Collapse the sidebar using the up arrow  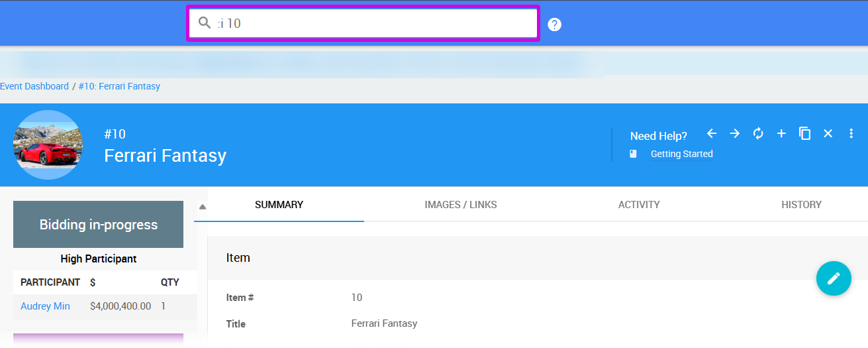[203, 207]
